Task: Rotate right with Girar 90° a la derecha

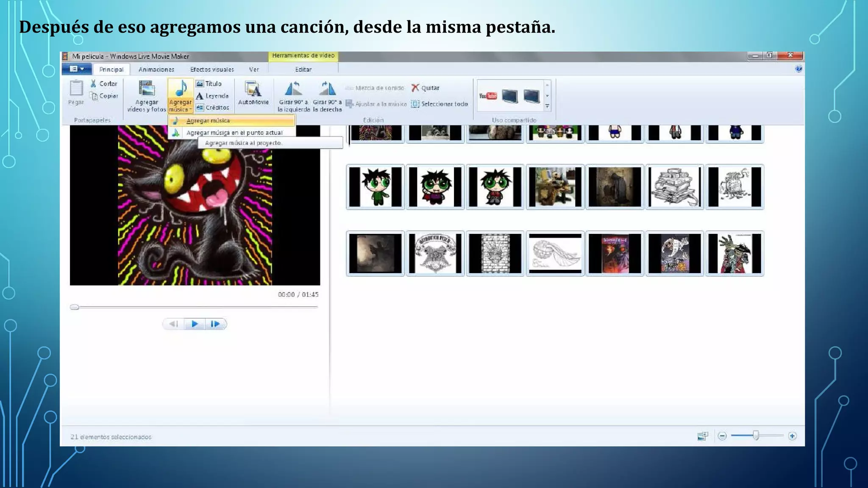Action: click(327, 89)
